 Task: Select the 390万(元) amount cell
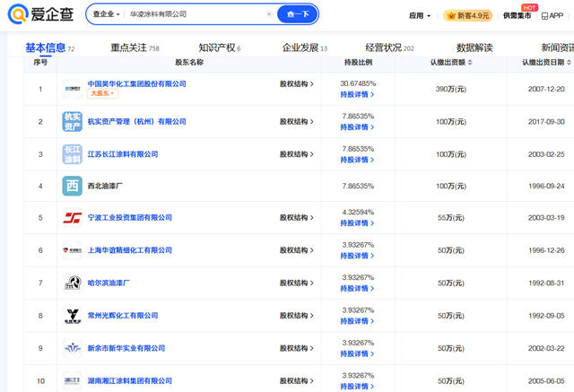pyautogui.click(x=451, y=89)
